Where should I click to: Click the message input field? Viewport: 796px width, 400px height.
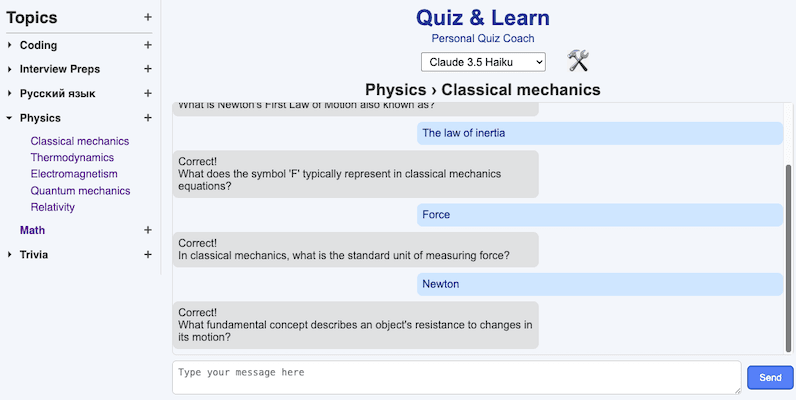(x=456, y=377)
